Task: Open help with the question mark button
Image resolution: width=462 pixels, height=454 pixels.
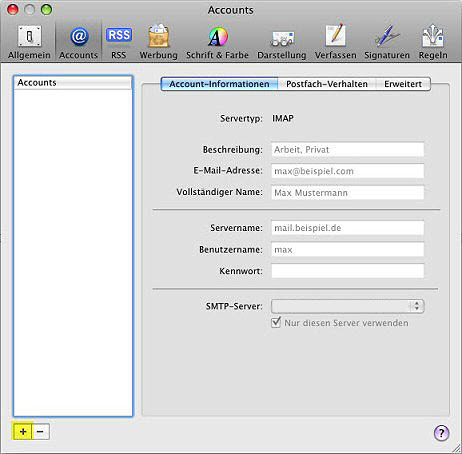Action: [441, 433]
